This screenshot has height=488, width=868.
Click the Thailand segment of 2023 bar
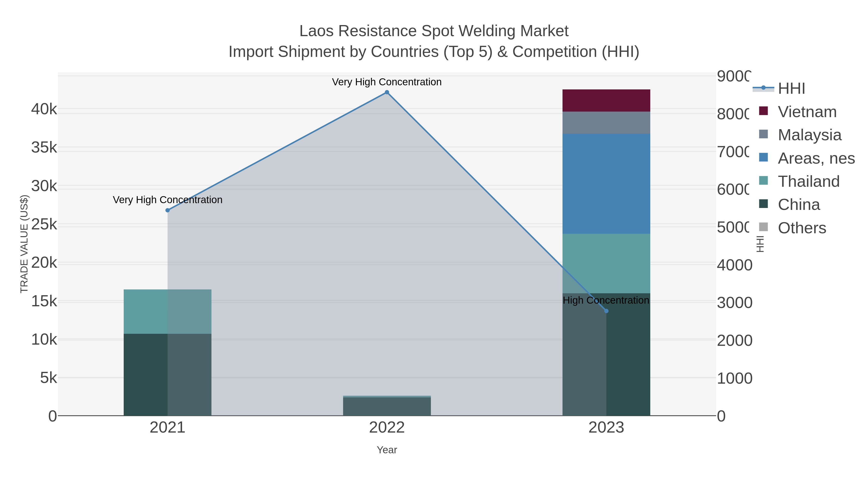coord(606,263)
